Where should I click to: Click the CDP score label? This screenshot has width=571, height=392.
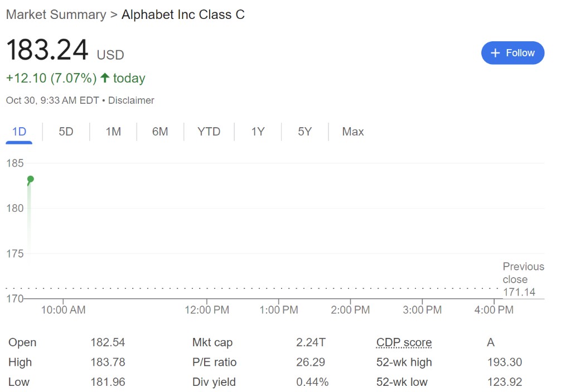404,342
